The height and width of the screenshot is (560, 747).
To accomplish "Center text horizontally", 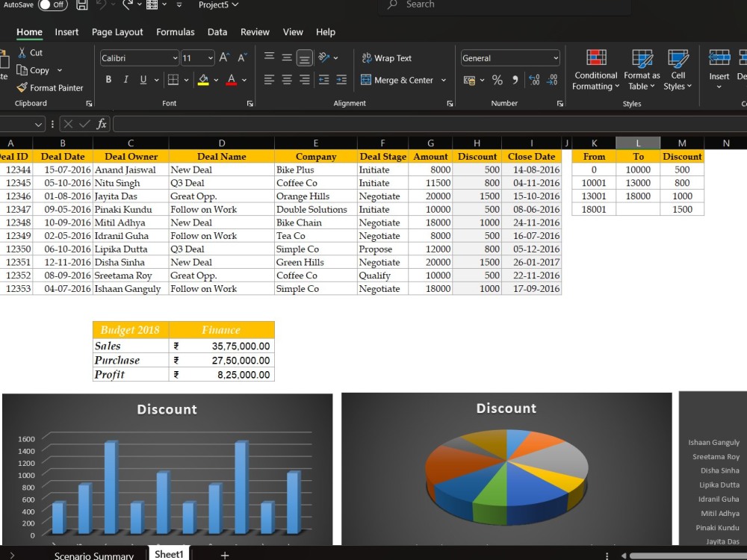I will (287, 80).
